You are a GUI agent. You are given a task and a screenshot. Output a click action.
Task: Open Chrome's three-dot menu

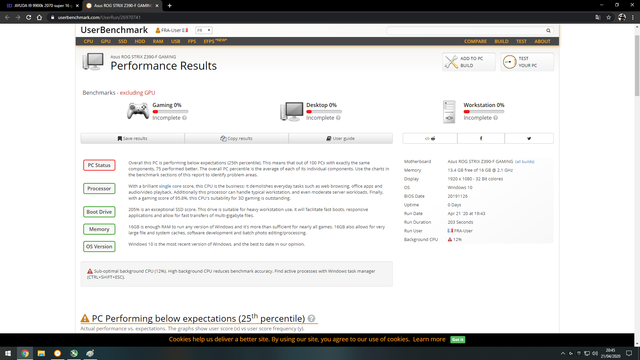click(x=633, y=17)
